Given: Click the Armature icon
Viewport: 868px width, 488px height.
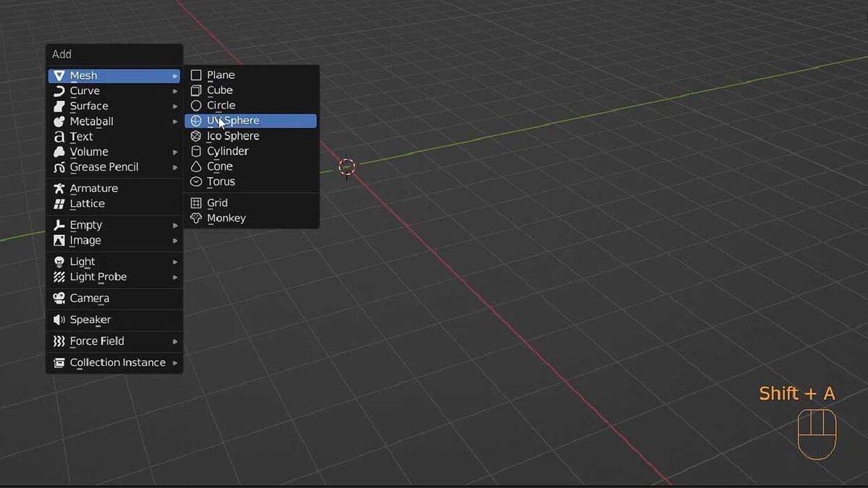Looking at the screenshot, I should tap(59, 189).
